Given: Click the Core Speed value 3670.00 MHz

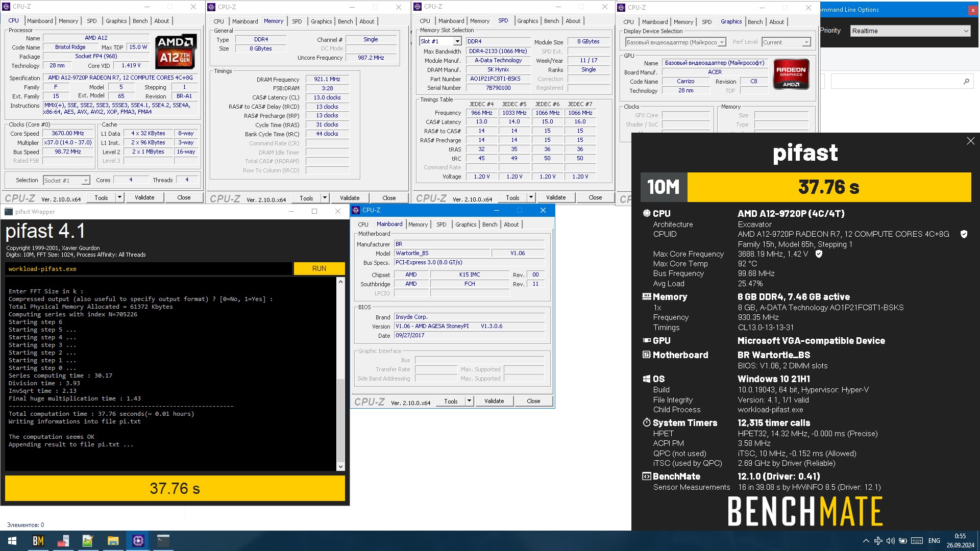Looking at the screenshot, I should point(68,133).
